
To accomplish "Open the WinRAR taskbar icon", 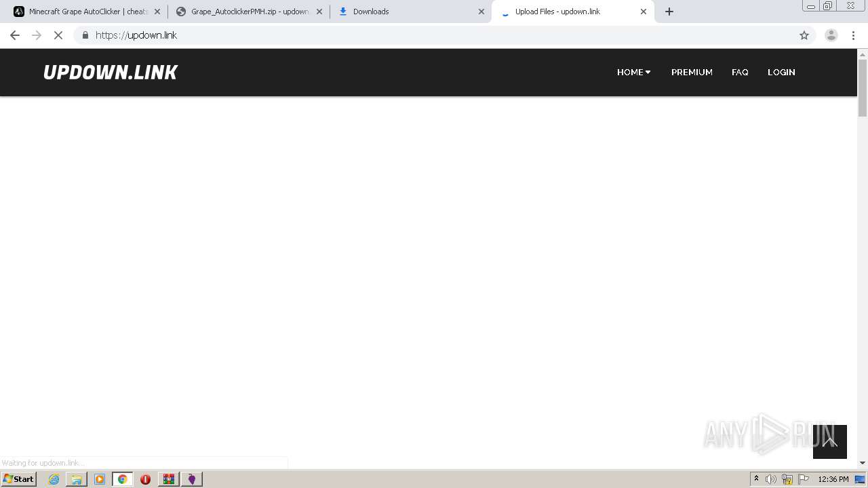I will (168, 479).
